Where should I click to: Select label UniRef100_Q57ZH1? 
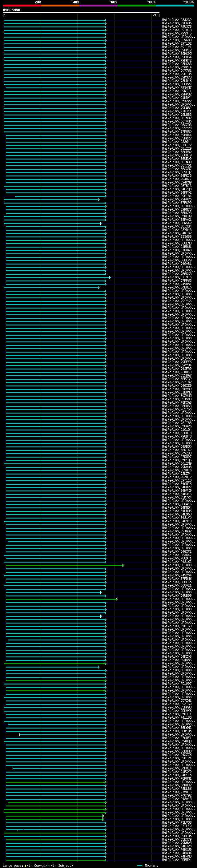[x=177, y=700]
